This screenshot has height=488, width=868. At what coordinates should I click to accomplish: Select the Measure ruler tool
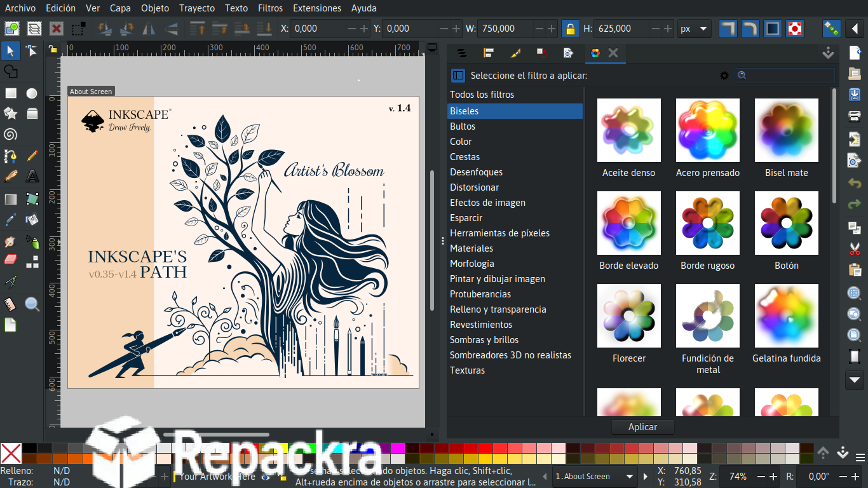tap(11, 304)
